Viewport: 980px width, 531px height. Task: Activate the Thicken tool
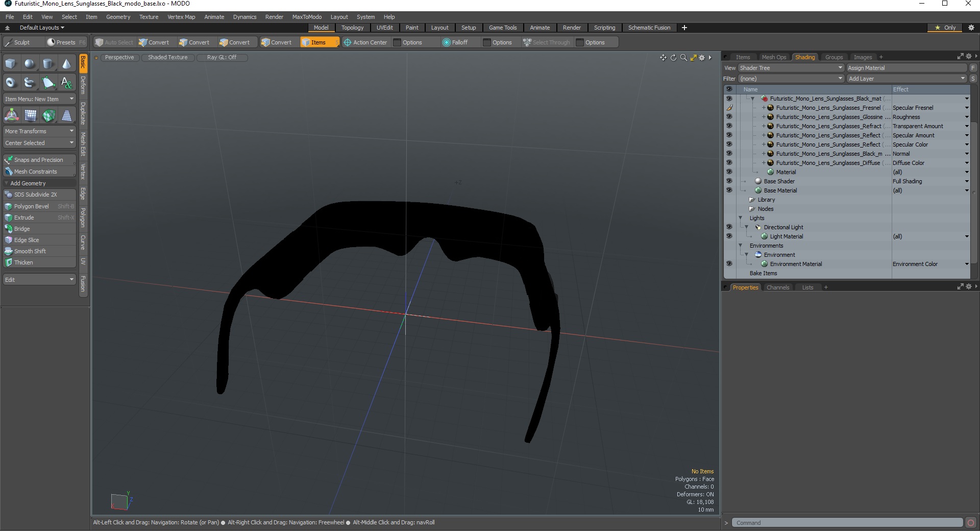tap(39, 262)
